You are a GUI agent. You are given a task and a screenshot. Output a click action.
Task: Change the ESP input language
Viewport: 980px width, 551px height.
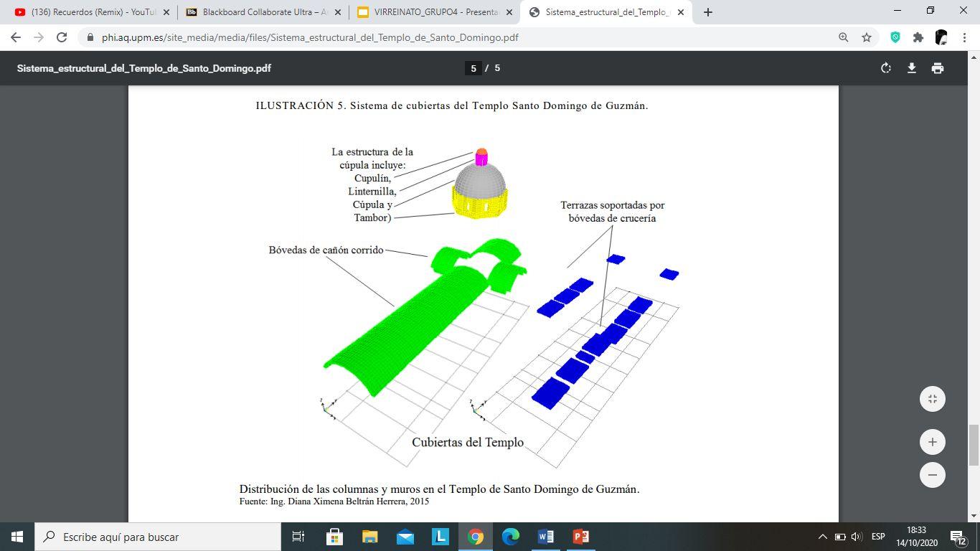[878, 537]
